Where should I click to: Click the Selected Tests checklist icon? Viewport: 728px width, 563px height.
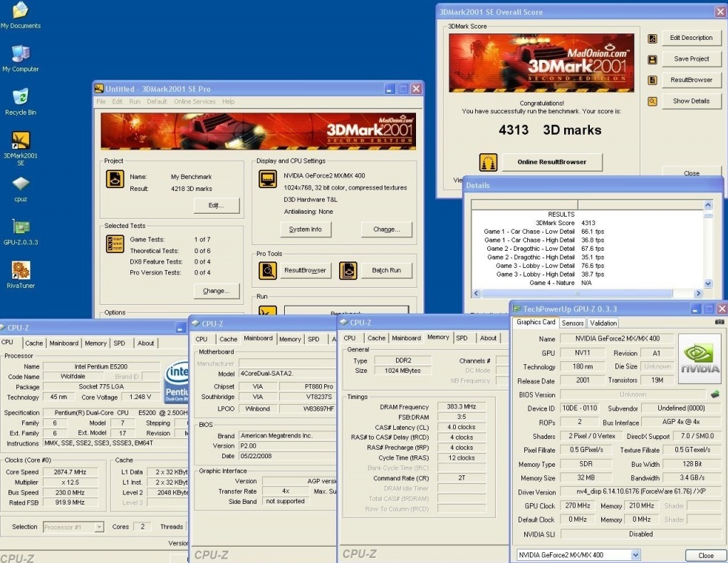115,244
